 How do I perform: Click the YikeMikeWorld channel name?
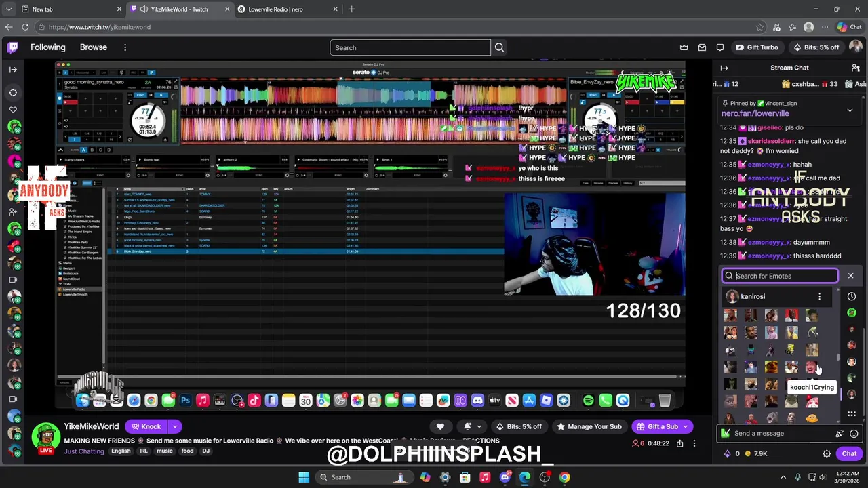[92, 426]
